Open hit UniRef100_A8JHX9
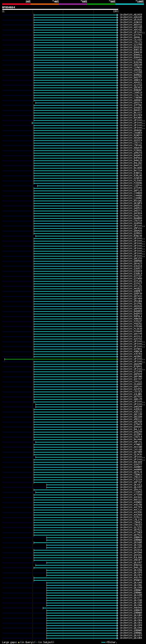Image resolution: width=146 pixels, height=644 pixels. (x=131, y=15)
